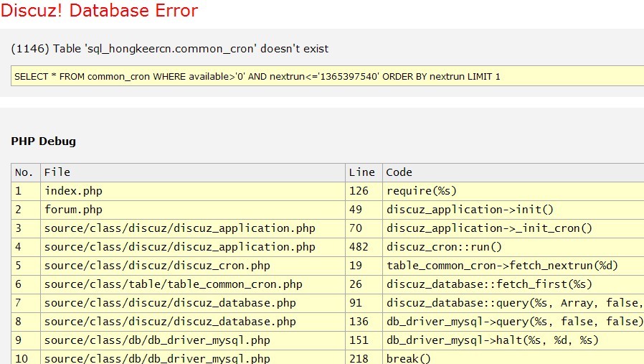
Task: Click the break() code cell
Action: click(x=513, y=358)
